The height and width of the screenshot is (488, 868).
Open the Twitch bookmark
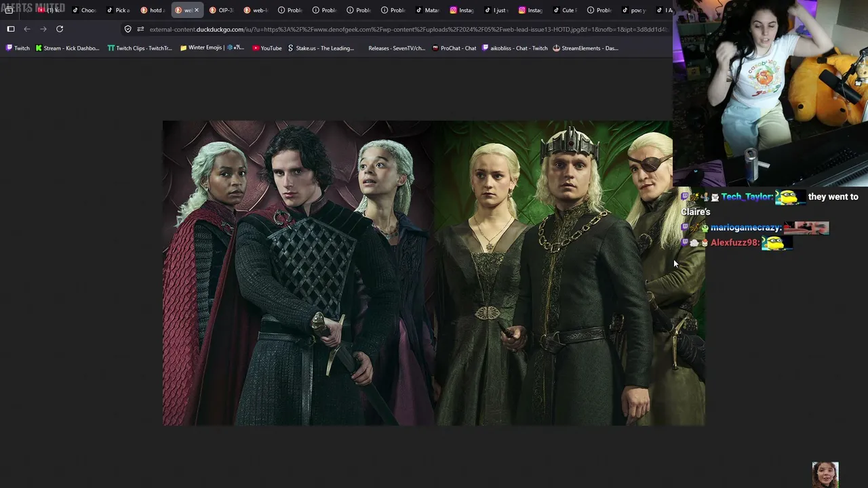[18, 48]
